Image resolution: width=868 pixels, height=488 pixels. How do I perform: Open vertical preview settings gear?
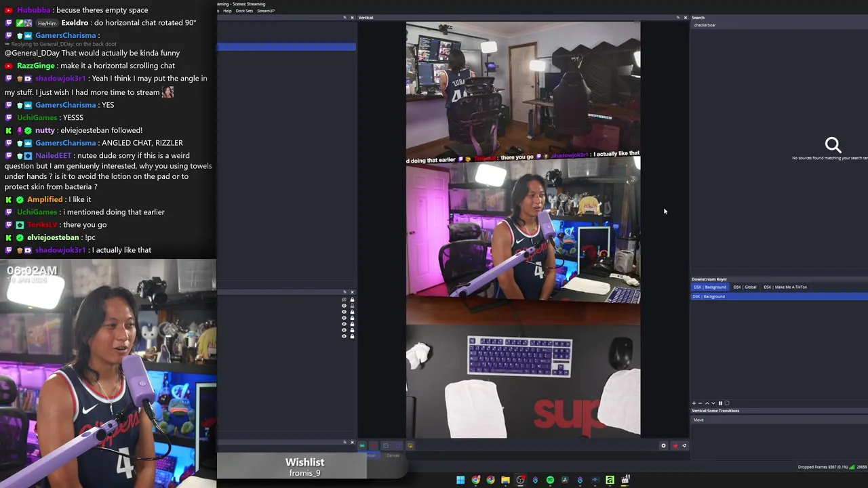coord(663,446)
